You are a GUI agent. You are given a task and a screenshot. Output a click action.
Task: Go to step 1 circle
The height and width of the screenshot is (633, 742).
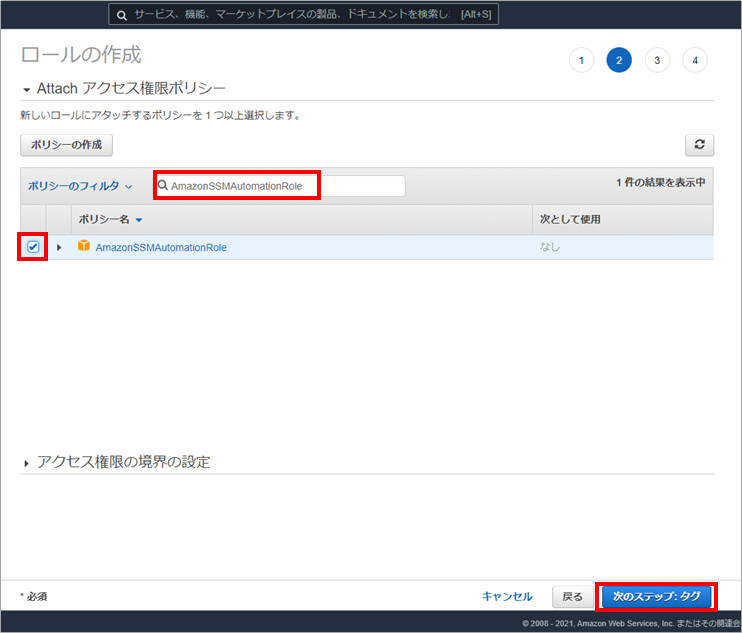coord(581,60)
